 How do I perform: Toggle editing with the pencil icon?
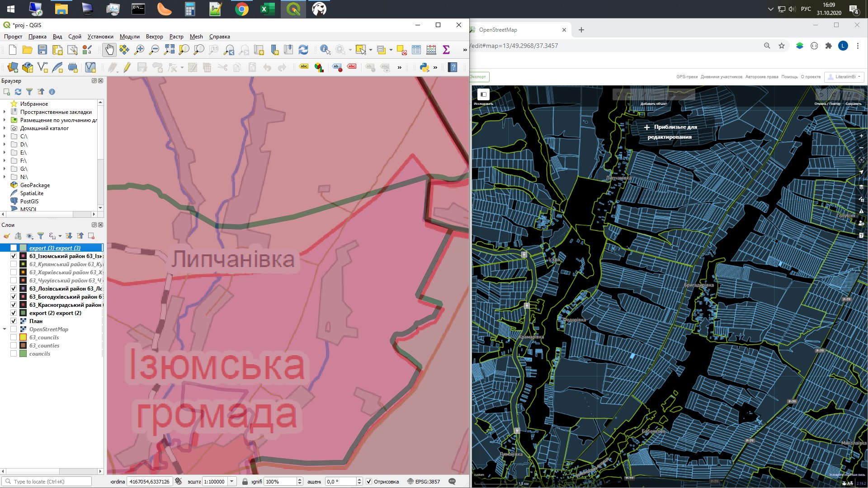pos(127,67)
